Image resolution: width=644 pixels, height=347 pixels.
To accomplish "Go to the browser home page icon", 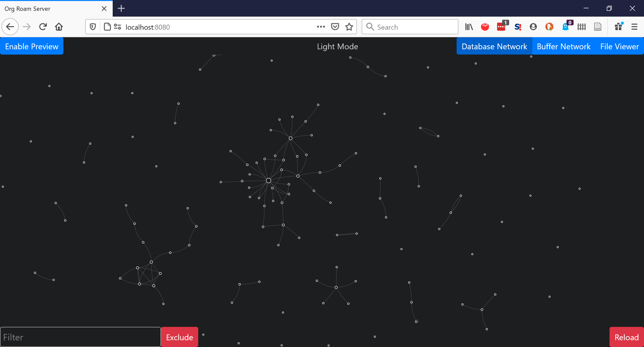I will pos(59,27).
